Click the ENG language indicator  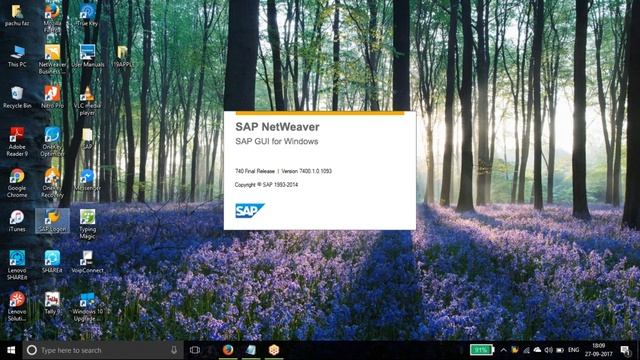tap(573, 350)
